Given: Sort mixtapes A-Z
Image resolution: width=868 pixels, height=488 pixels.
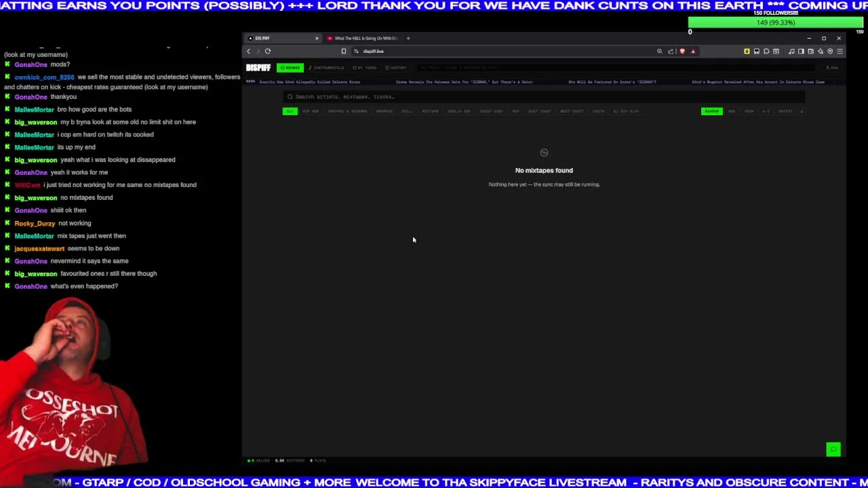Looking at the screenshot, I should click(x=766, y=111).
